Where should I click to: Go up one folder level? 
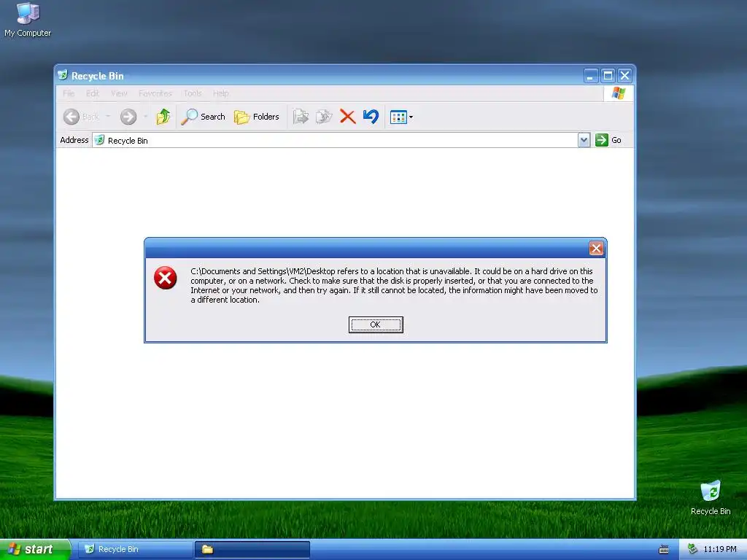point(163,117)
